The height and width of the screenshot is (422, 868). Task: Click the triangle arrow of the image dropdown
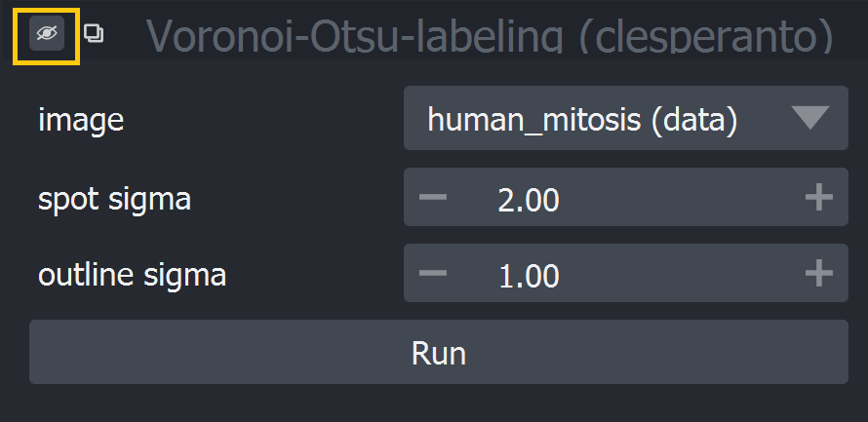click(809, 117)
